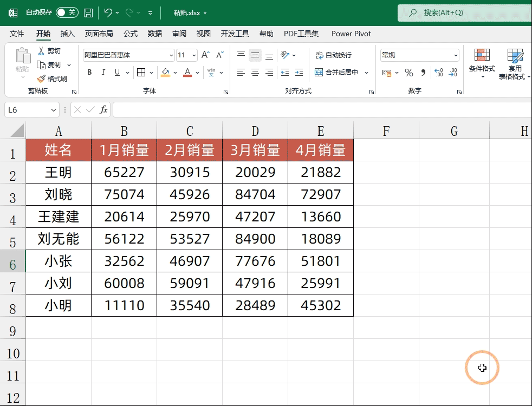Open the font name dropdown
The width and height of the screenshot is (532, 406).
172,55
